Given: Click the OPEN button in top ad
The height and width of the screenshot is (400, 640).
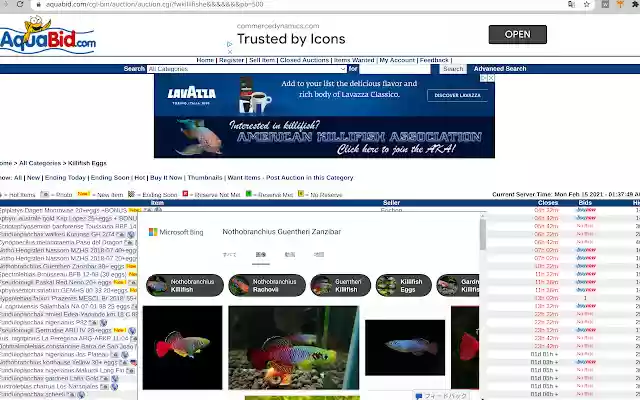Looking at the screenshot, I should (518, 34).
